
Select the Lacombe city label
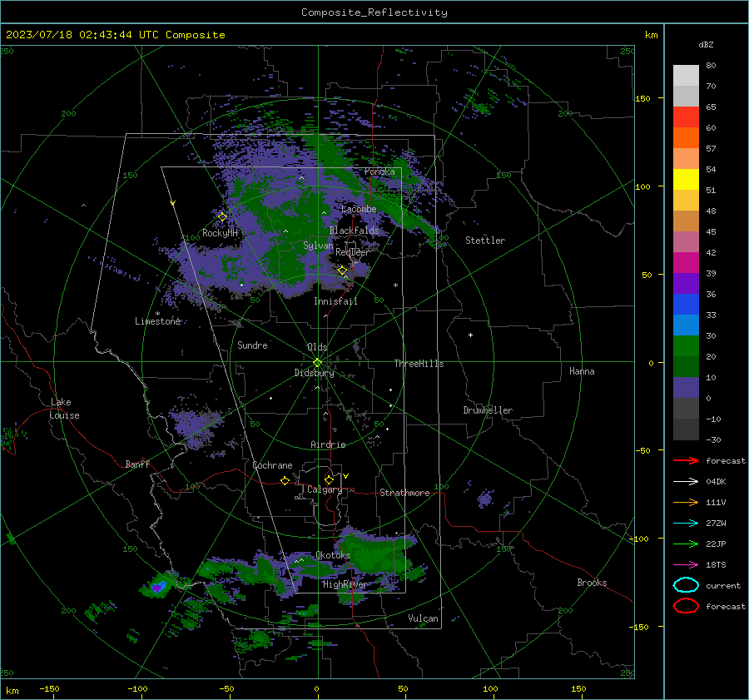point(359,209)
